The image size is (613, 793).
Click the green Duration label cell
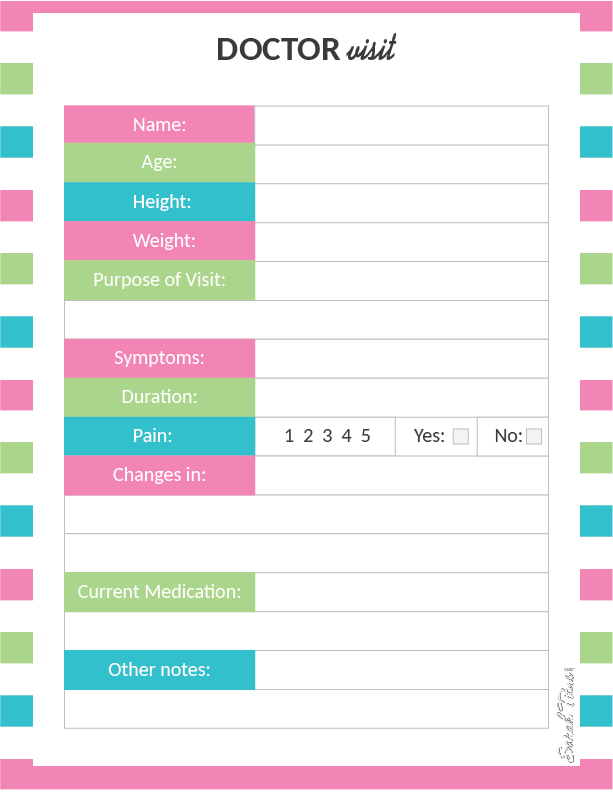[x=159, y=397]
